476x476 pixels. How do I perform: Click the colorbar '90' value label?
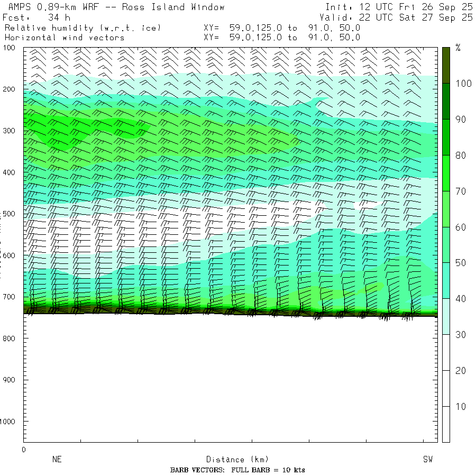point(461,120)
